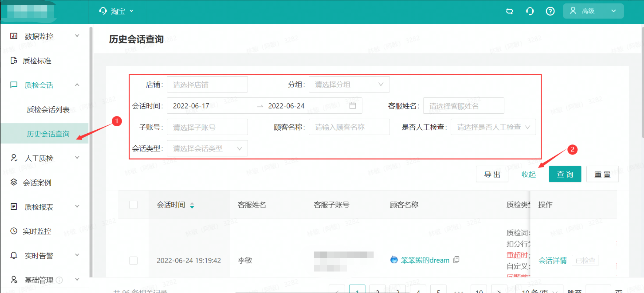Open the 是否人工检查 dropdown

pyautogui.click(x=493, y=127)
